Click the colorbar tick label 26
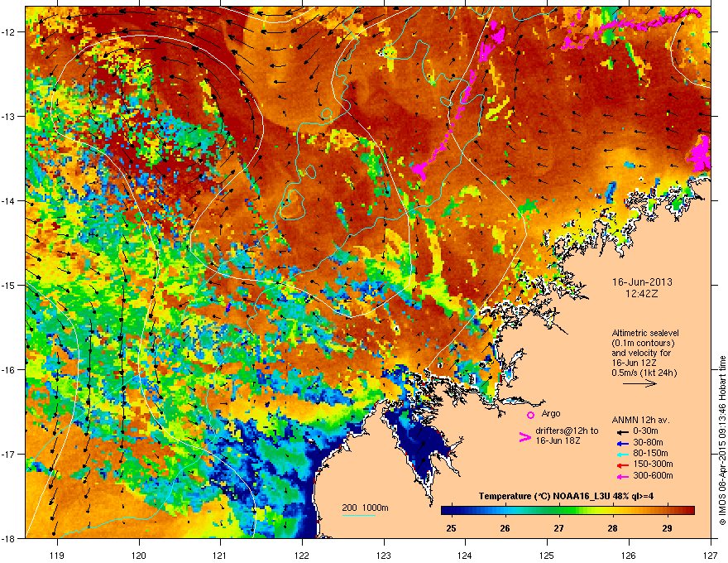 (x=505, y=528)
